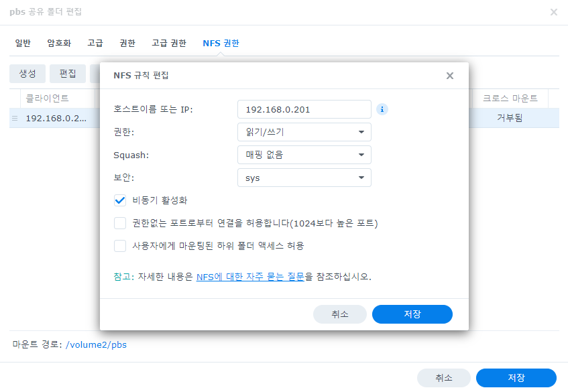Click the 호스트이름 또는 IP input field

[304, 109]
